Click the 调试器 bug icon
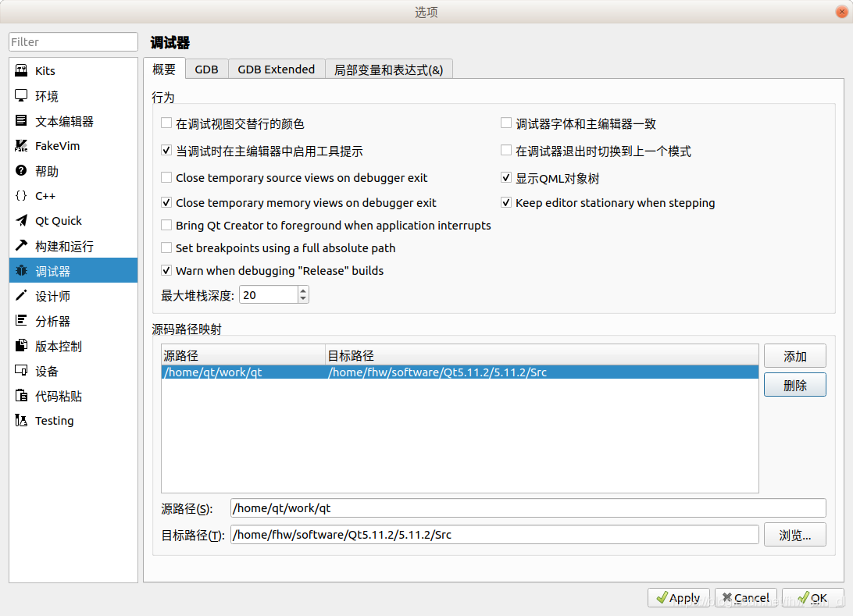Screen dimensions: 853x616 click(21, 271)
